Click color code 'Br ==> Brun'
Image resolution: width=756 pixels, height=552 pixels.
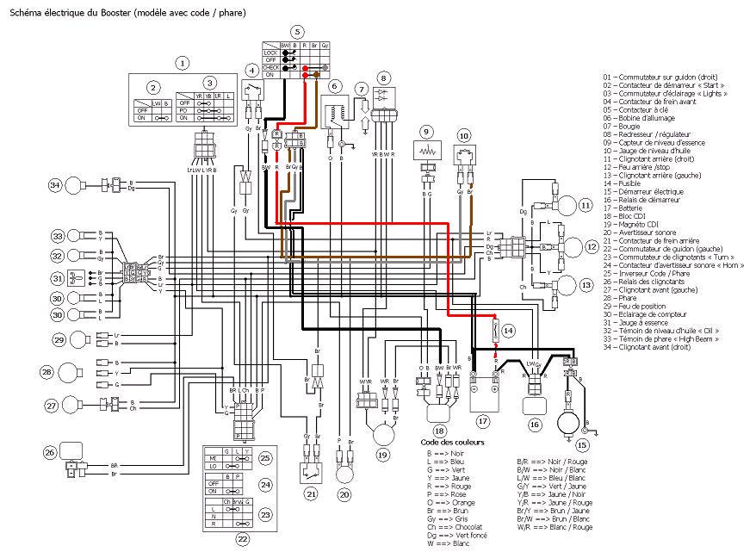click(448, 511)
